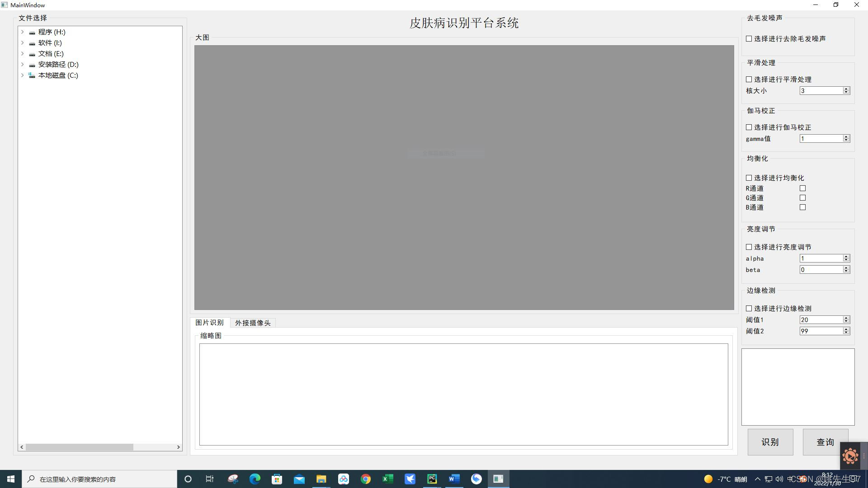
Task: Expand the 文档 (E:) drive node
Action: tap(22, 54)
